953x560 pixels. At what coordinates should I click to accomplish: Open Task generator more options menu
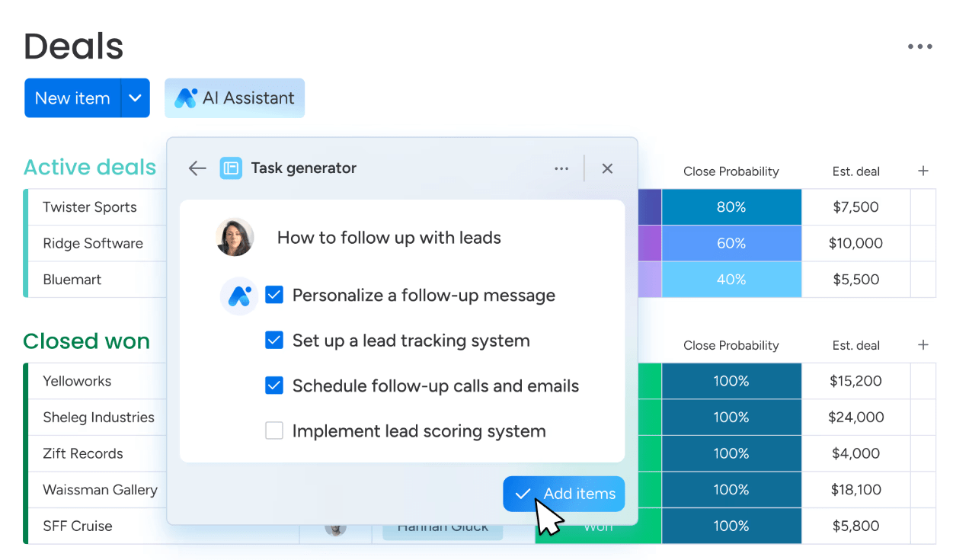(x=561, y=168)
